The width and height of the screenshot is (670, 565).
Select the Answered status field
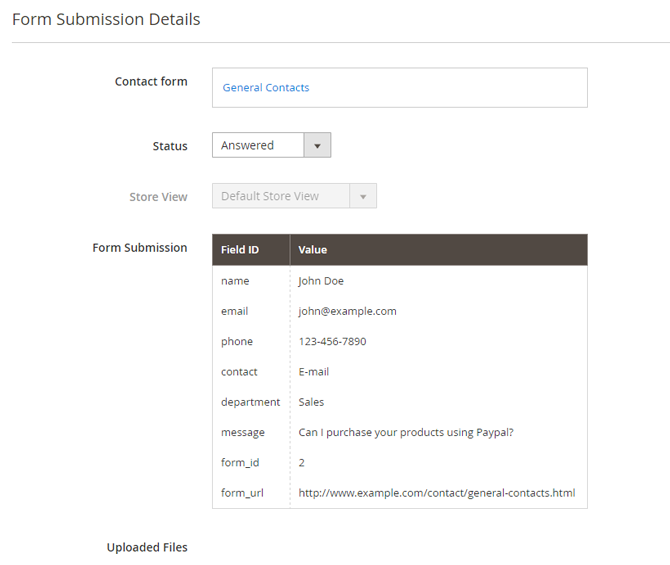271,145
